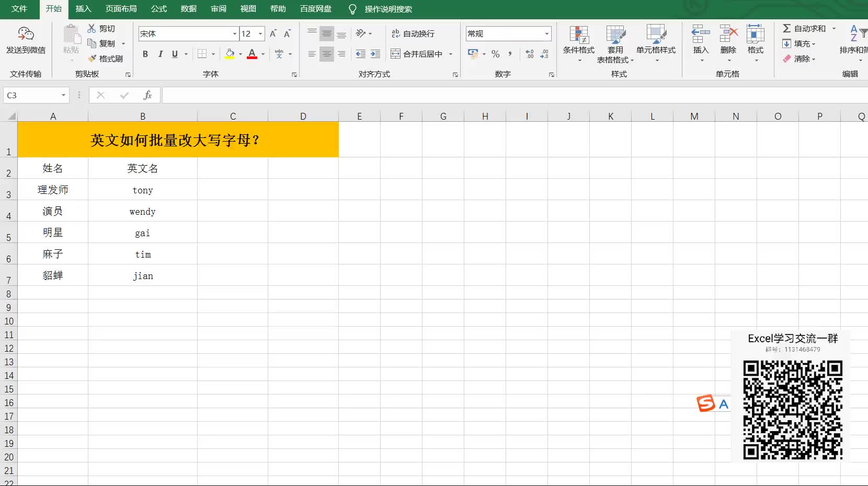
Task: Apply comma style
Action: point(510,54)
